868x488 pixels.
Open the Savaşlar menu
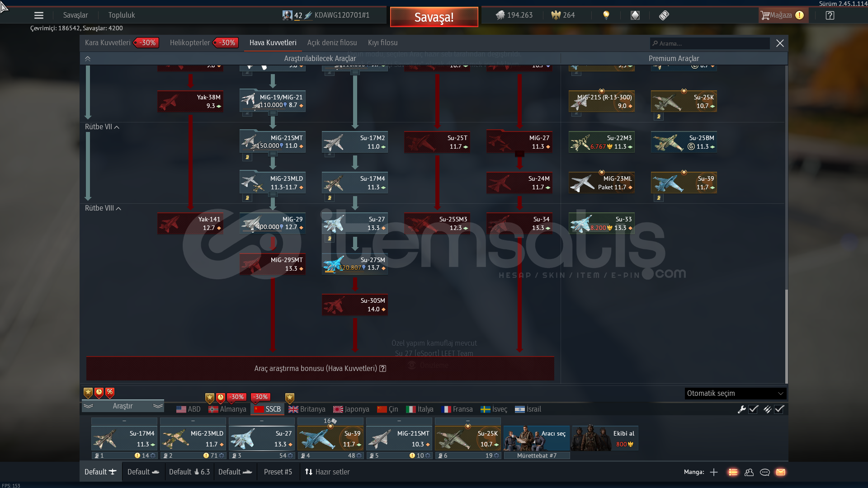[x=75, y=15]
